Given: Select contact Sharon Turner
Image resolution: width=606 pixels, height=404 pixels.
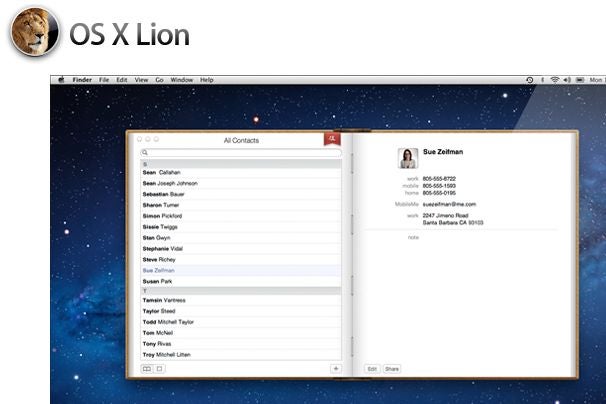Looking at the screenshot, I should [x=241, y=205].
